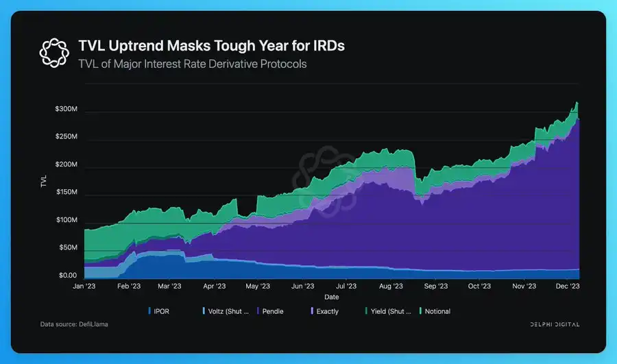Select the Dec '23 tick on date axis
617x364 pixels.
[568, 287]
